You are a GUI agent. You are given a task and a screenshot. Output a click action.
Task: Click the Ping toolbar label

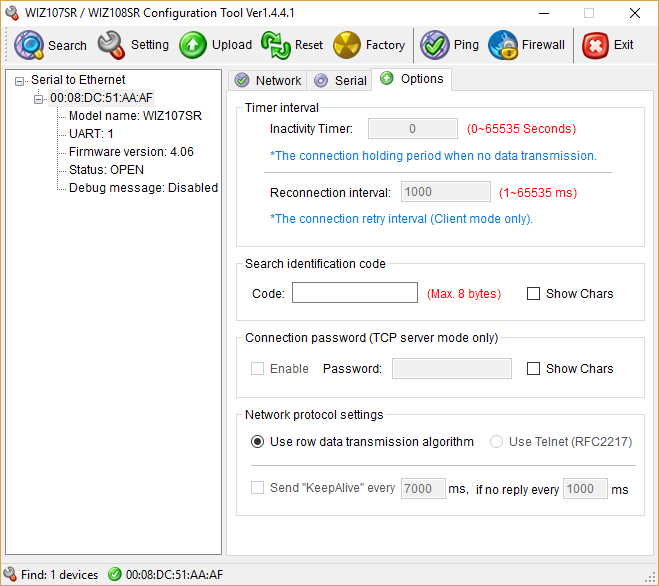tap(466, 45)
